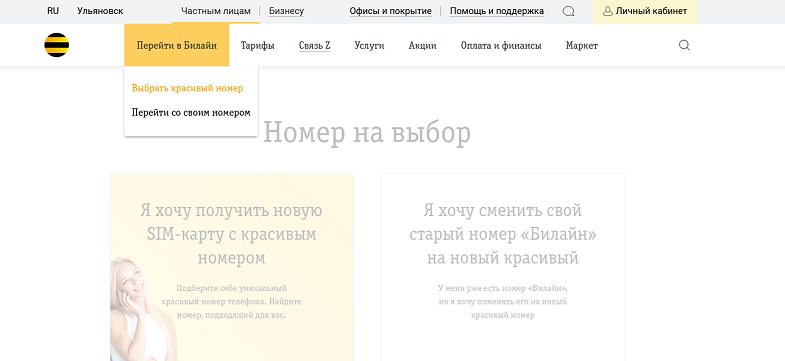Image resolution: width=785 pixels, height=361 pixels.
Task: Choose Выбрать красивый номер option
Action: pos(187,88)
